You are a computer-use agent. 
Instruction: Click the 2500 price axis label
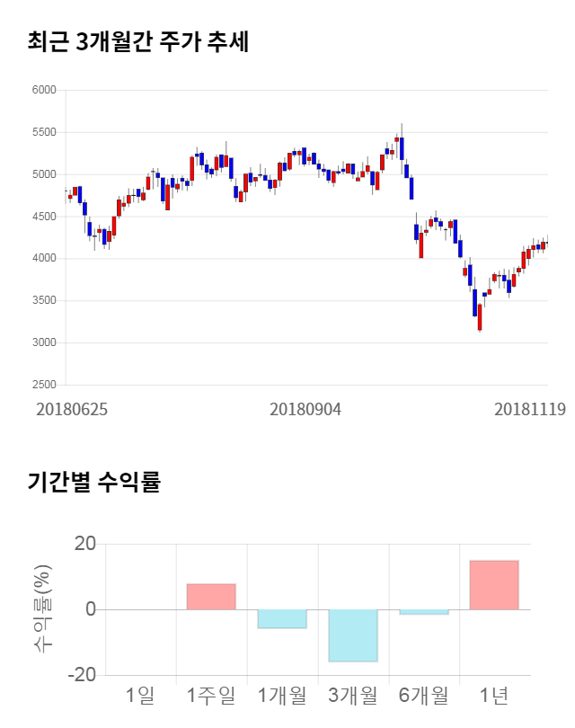45,385
